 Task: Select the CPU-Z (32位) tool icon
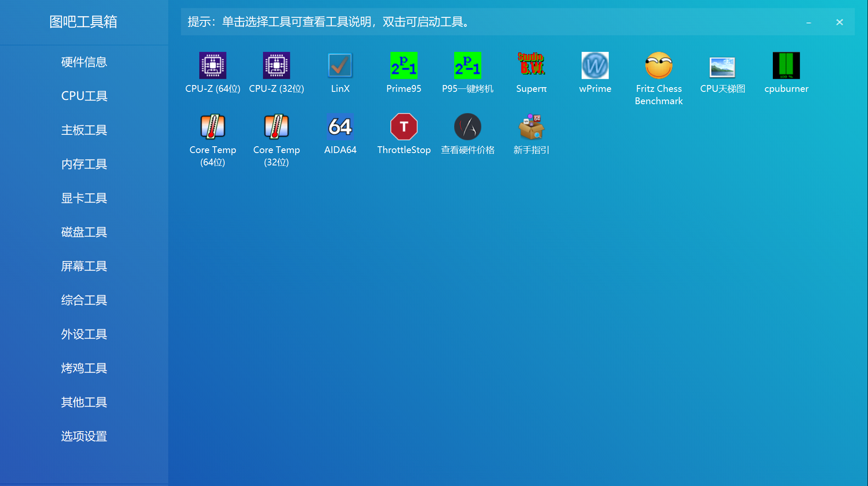(x=276, y=65)
